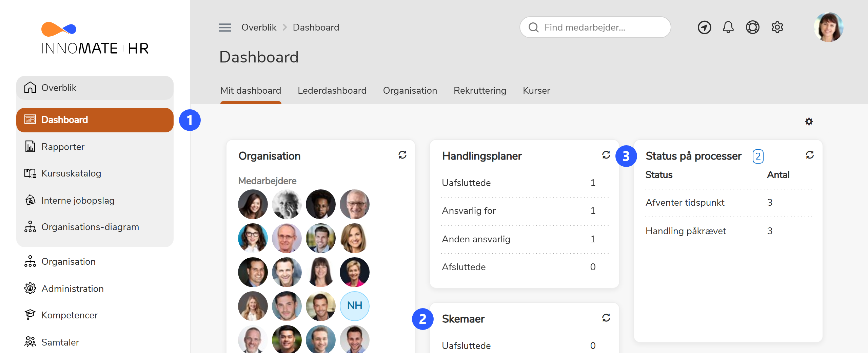Open the compass navigation icon

click(704, 27)
